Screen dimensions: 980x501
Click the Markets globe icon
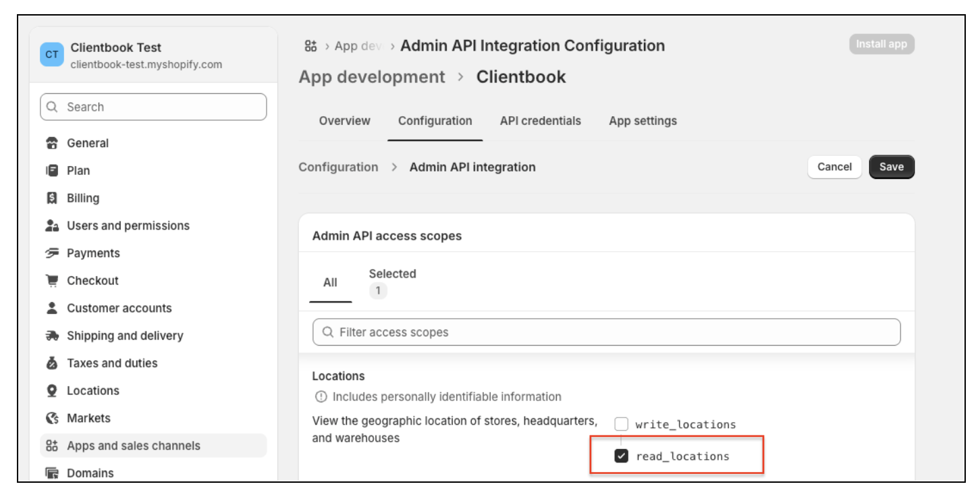pos(52,419)
